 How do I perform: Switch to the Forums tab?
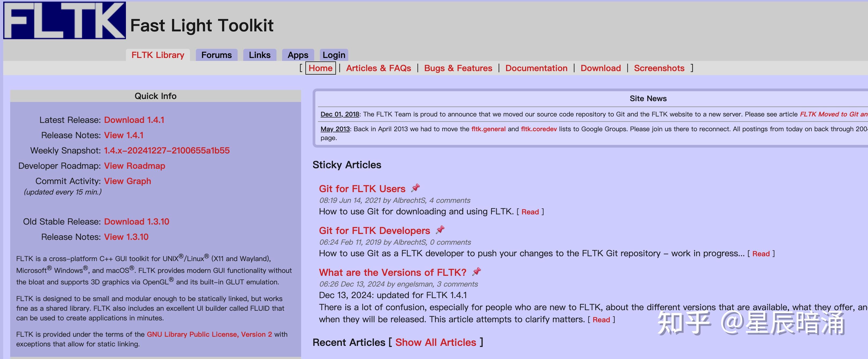tap(216, 55)
